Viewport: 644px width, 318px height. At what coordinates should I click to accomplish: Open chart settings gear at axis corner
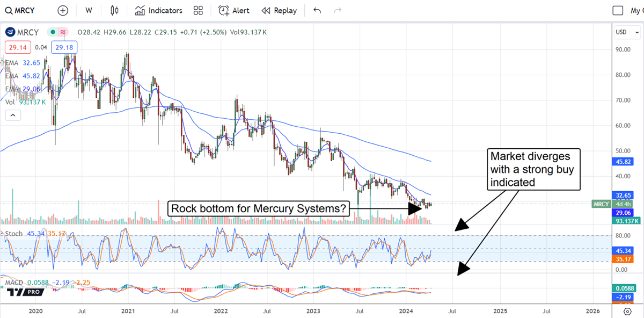(627, 311)
